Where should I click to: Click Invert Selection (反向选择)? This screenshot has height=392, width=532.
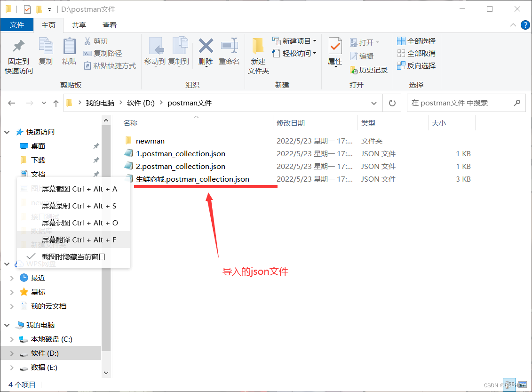pyautogui.click(x=416, y=65)
